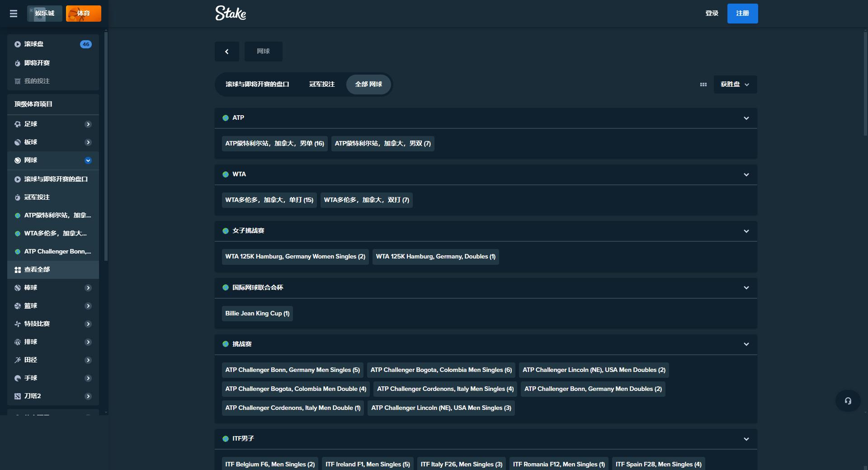
Task: Switch to the 娱乐城 casino tab
Action: coord(44,14)
